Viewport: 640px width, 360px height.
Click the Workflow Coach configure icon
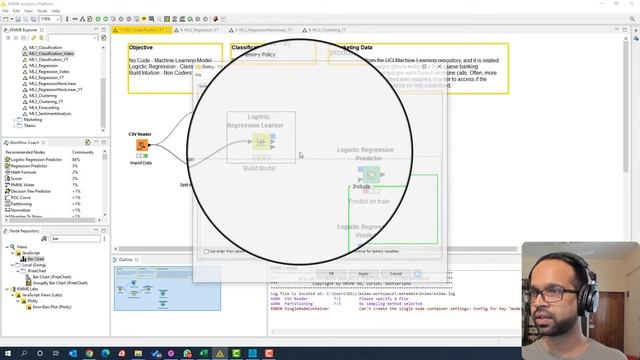[87, 142]
